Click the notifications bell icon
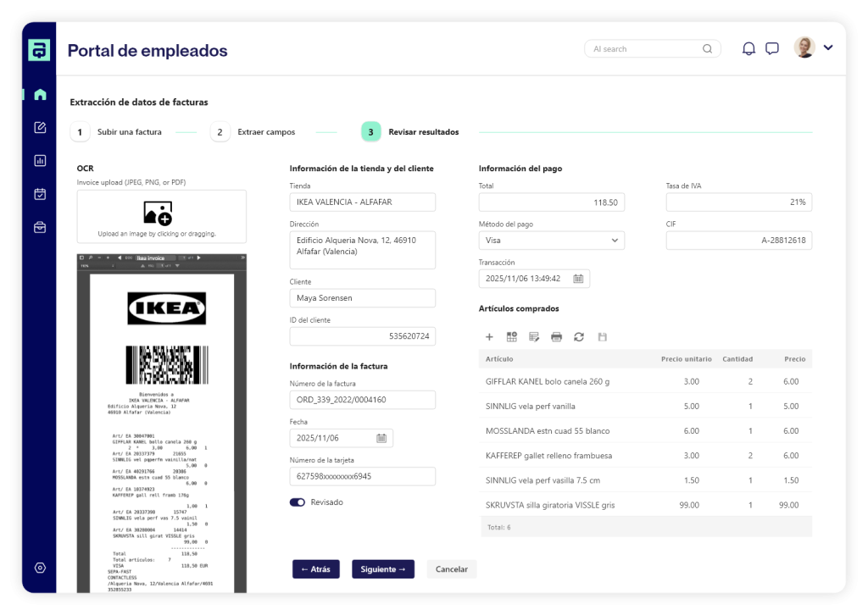868x615 pixels. tap(748, 49)
